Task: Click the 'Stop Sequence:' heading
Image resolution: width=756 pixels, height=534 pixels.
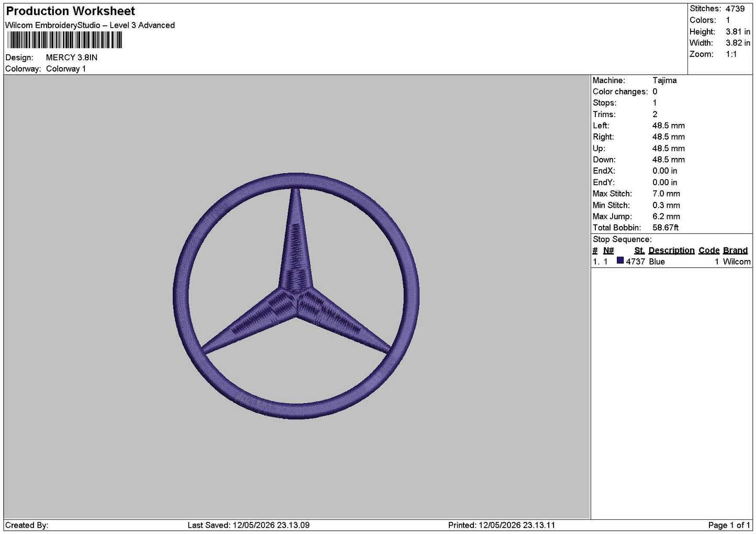Action: tap(622, 240)
